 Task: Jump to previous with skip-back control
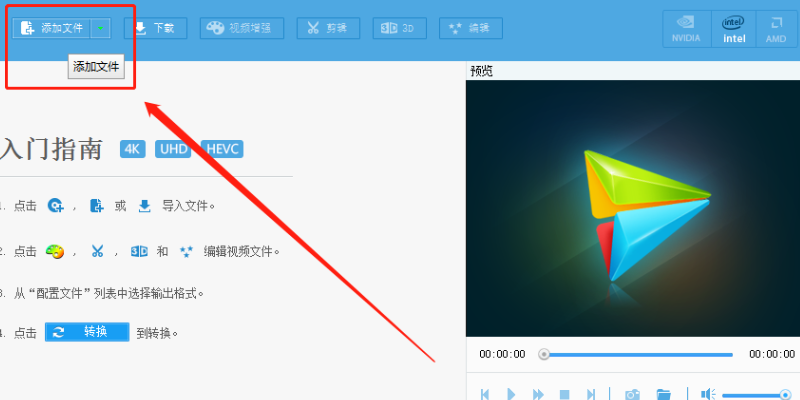[x=485, y=394]
